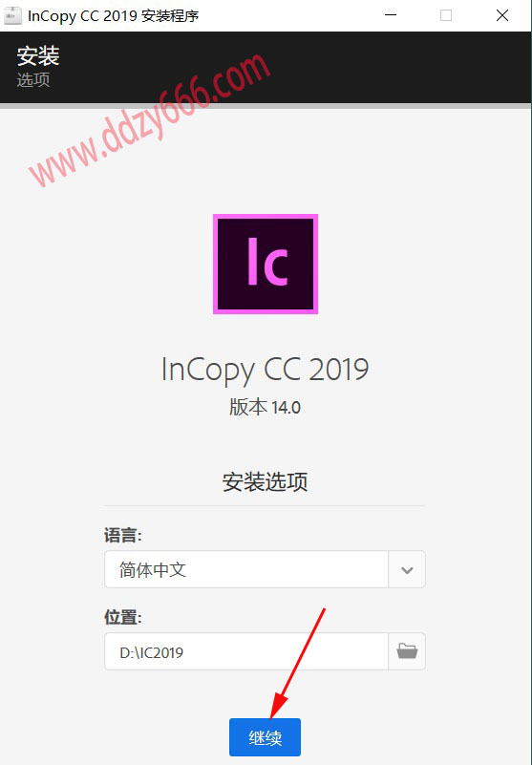Image resolution: width=532 pixels, height=765 pixels.
Task: Click the 选项 subtitle in header
Action: (x=33, y=79)
